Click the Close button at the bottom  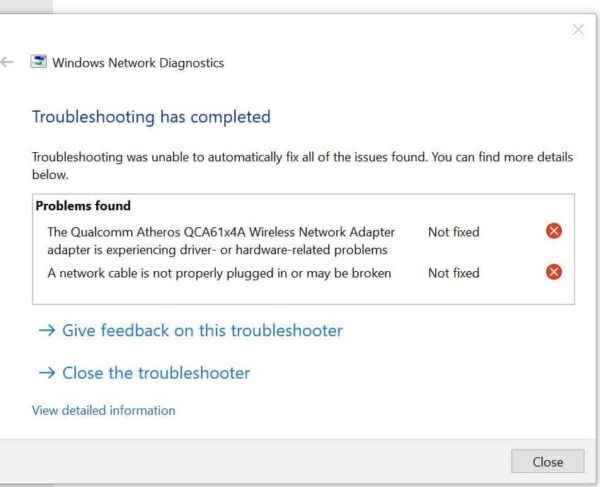(x=548, y=461)
